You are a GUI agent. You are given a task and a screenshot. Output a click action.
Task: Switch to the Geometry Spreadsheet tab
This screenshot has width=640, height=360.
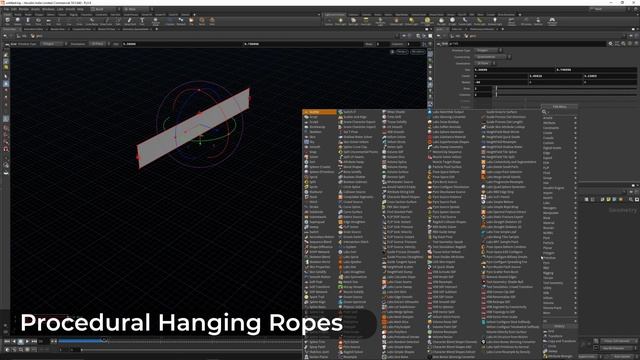(x=136, y=29)
